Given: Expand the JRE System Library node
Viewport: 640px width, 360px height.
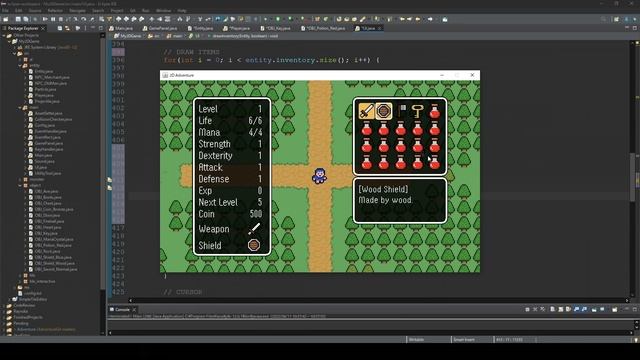Looking at the screenshot, I should (x=14, y=47).
